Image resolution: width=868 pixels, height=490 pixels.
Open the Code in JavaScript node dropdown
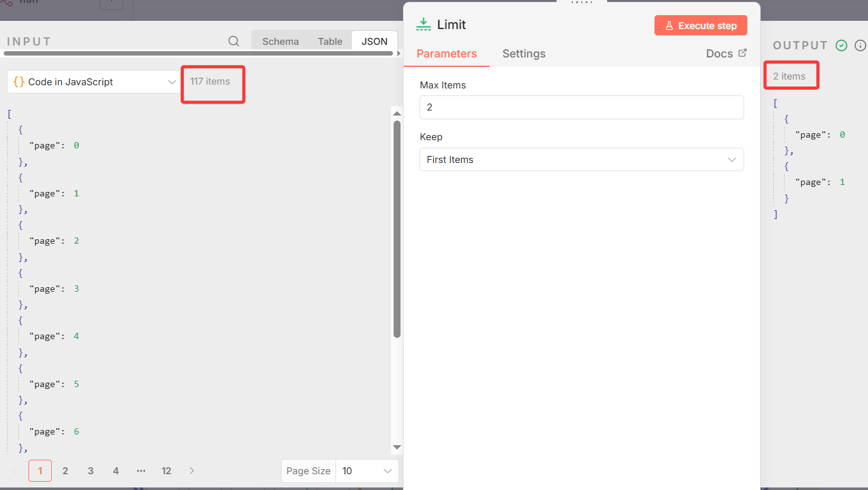[95, 82]
